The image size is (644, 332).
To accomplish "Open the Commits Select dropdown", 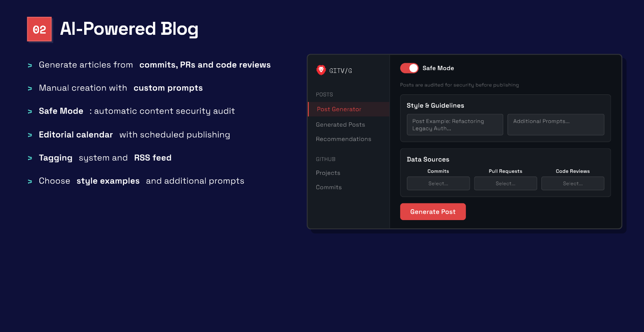I will [438, 183].
